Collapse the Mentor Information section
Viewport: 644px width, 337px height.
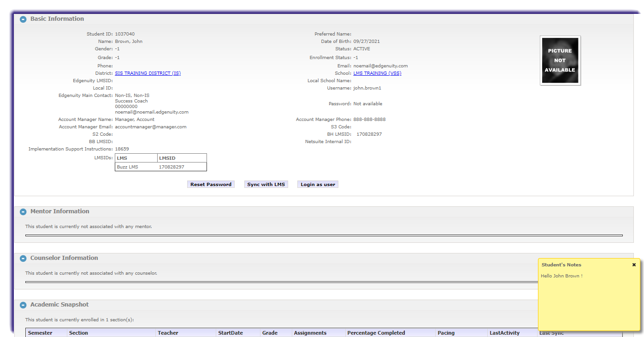[x=23, y=212]
